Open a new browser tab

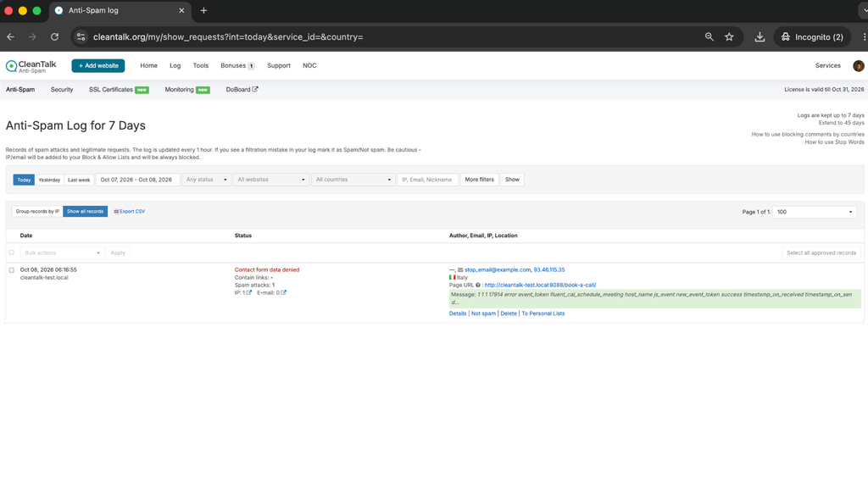[x=203, y=10]
